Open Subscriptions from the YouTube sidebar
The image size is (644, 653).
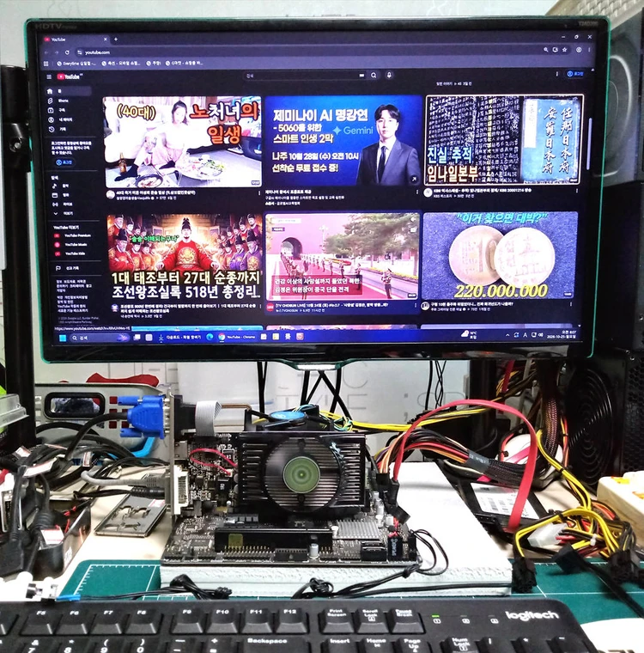click(57, 110)
